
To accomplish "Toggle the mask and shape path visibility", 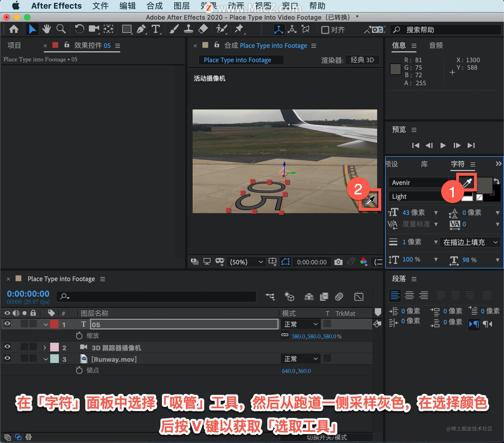I will pos(285,262).
